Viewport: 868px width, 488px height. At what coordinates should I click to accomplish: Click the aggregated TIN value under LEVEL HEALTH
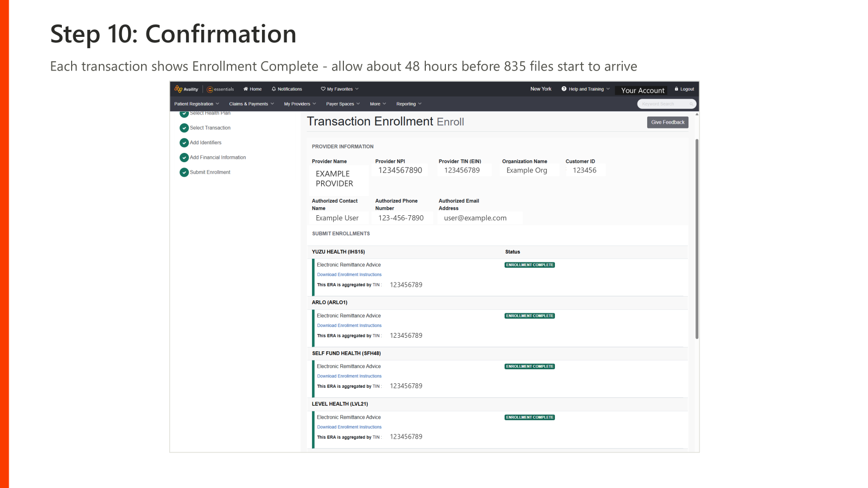tap(406, 437)
